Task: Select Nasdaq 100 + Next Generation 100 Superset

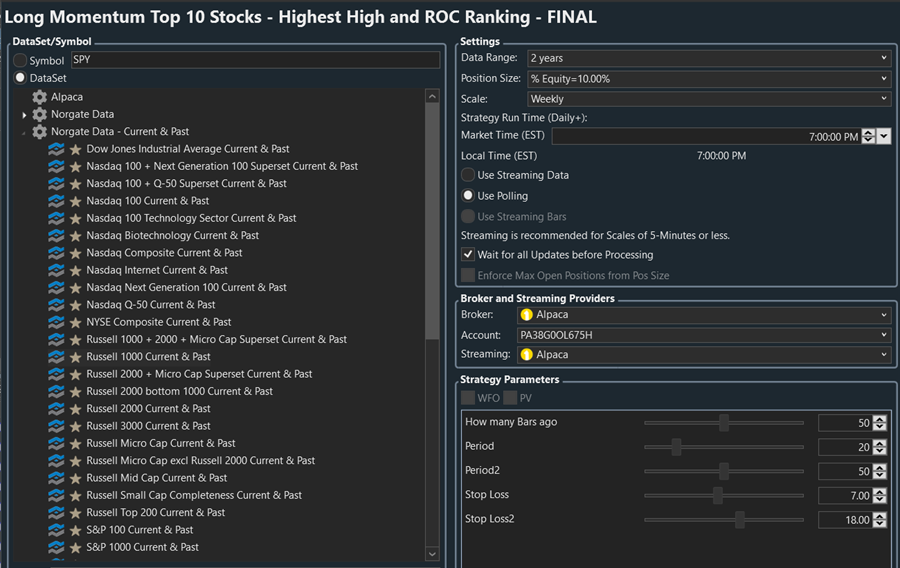Action: pos(222,166)
